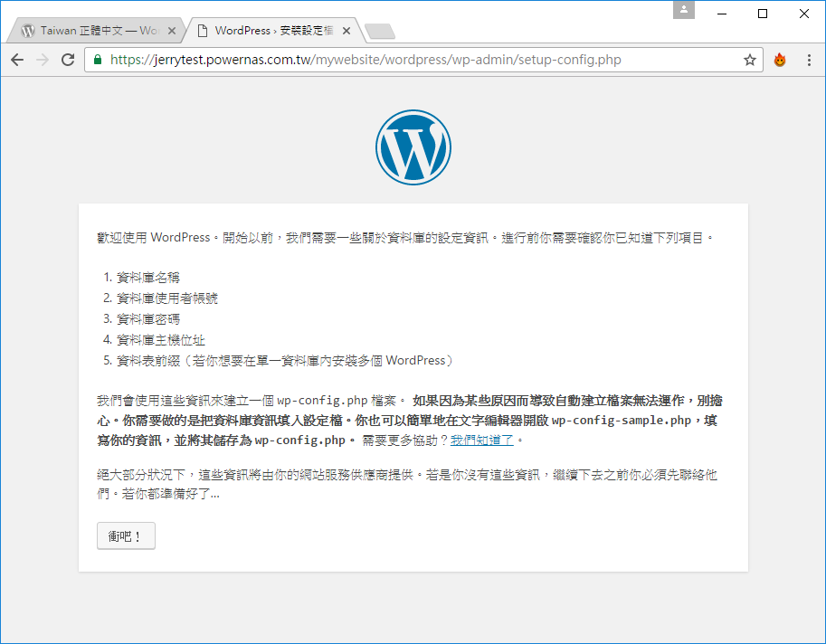Open the Chrome three-dot menu
The width and height of the screenshot is (826, 644).
(x=809, y=60)
